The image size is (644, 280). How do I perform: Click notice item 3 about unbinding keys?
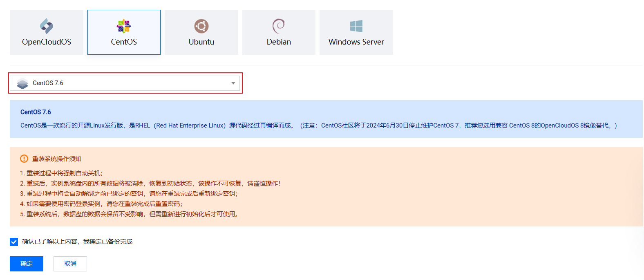pos(129,194)
